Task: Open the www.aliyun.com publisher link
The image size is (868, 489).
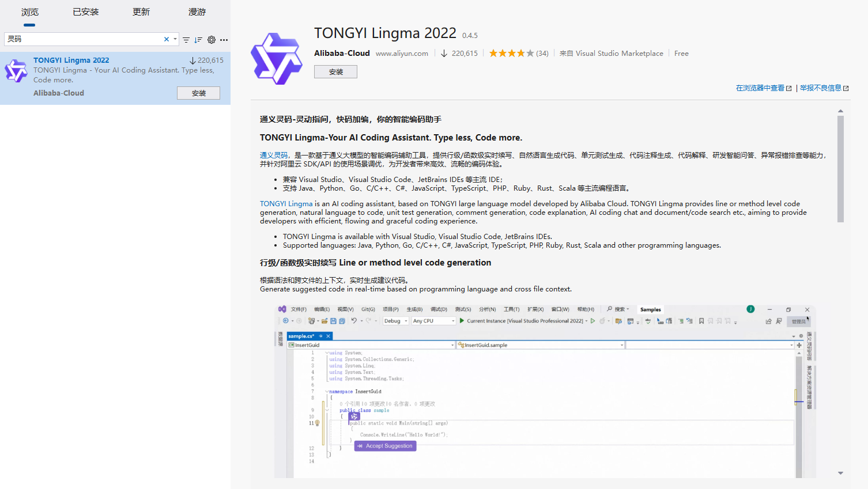Action: tap(402, 54)
